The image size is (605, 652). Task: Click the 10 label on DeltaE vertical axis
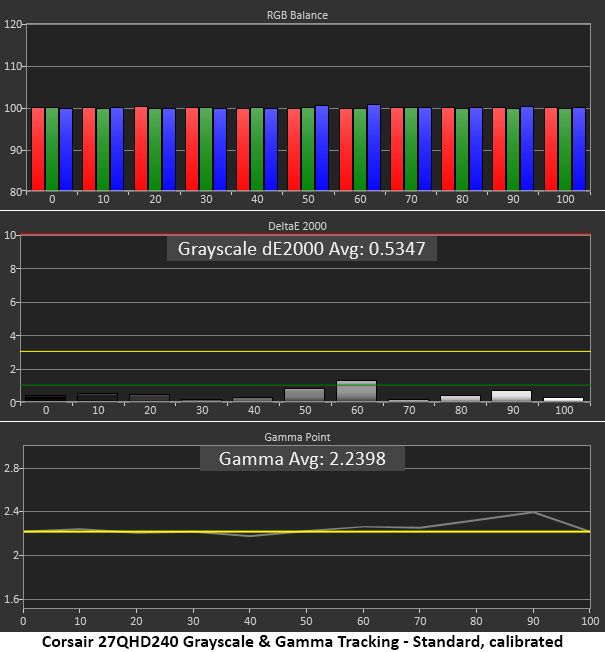click(10, 235)
